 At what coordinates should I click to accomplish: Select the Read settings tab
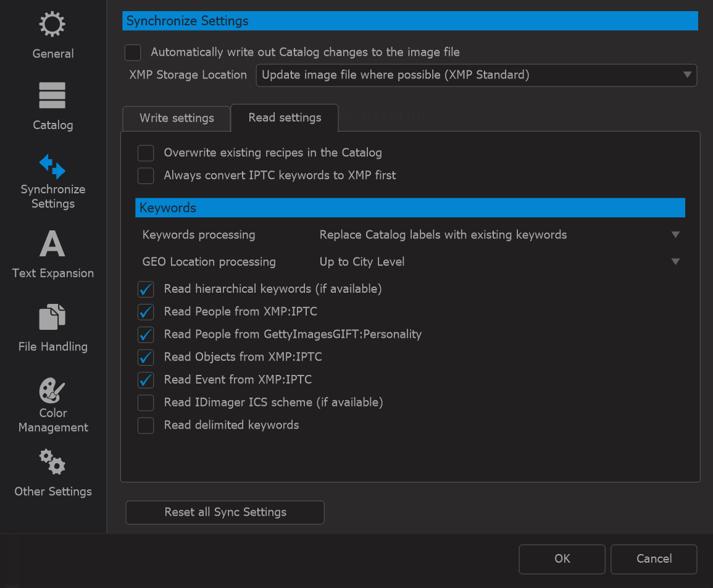click(x=285, y=118)
